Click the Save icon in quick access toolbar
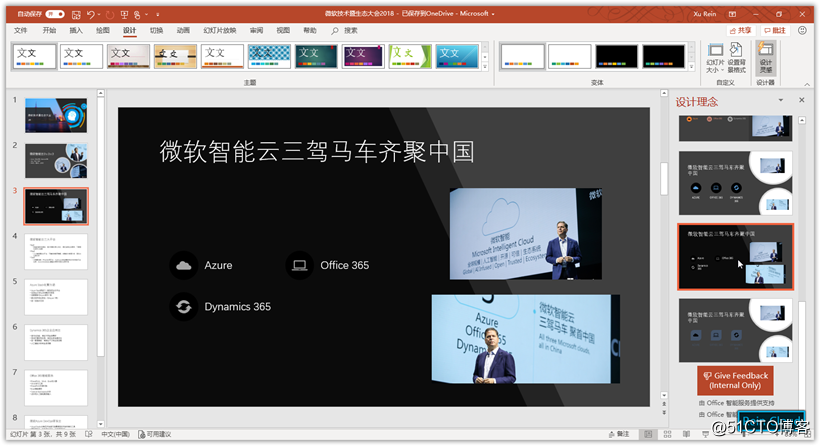This screenshot has height=446, width=820. pos(76,15)
